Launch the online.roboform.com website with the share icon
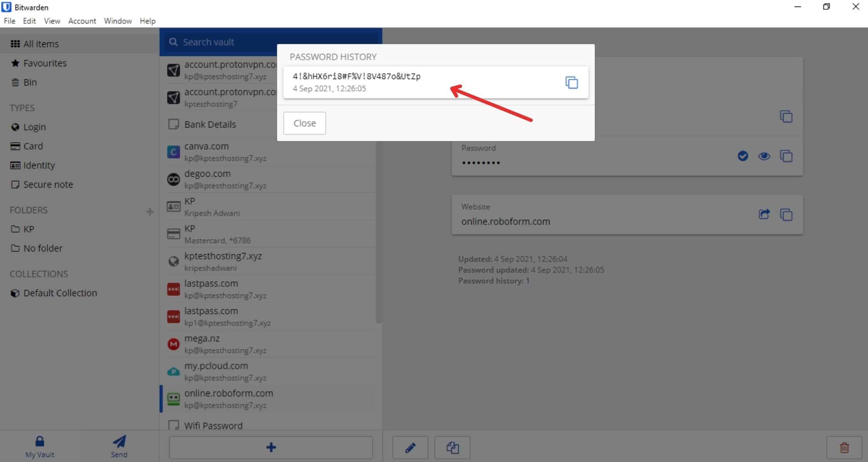This screenshot has width=868, height=462. [x=764, y=214]
